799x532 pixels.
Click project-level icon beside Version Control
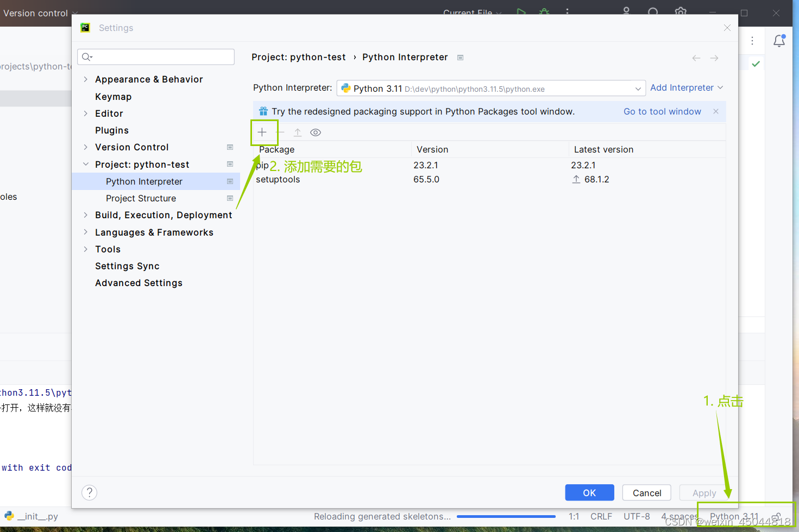[230, 147]
